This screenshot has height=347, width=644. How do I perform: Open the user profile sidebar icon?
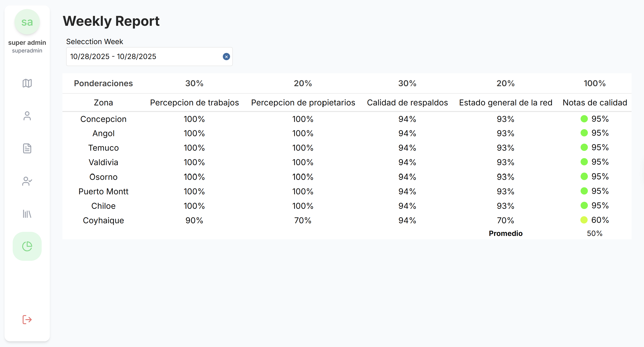pyautogui.click(x=27, y=116)
